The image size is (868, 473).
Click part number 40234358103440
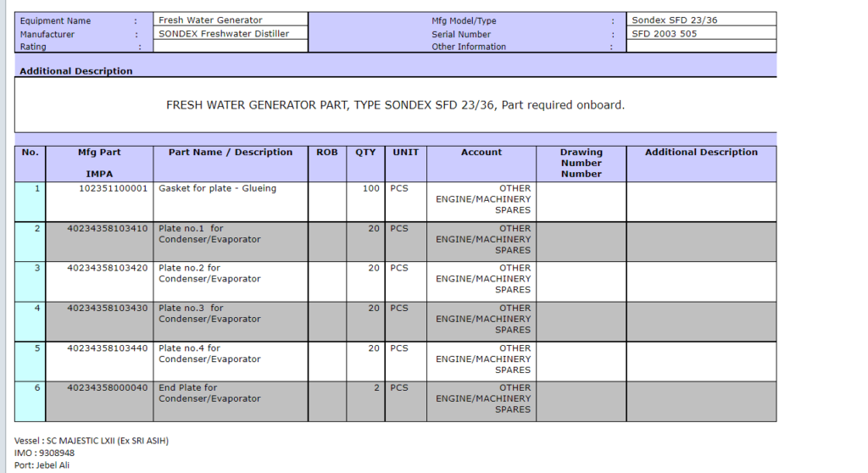pos(108,348)
